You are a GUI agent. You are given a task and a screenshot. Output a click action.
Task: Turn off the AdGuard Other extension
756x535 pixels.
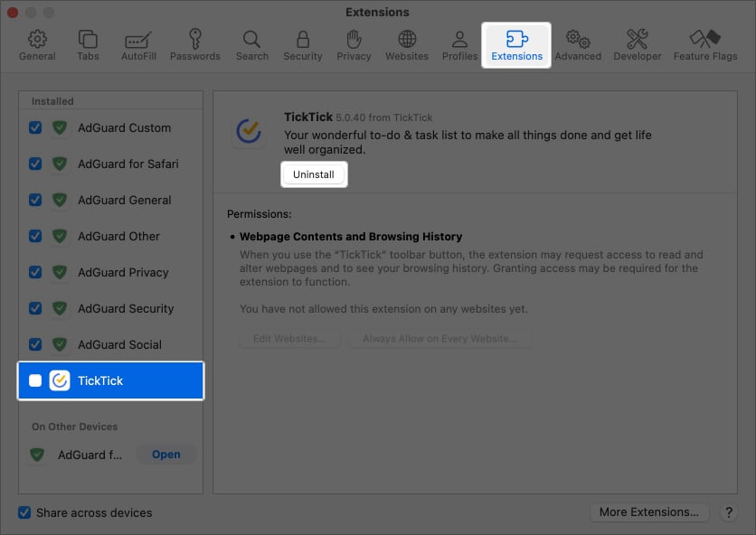(35, 236)
